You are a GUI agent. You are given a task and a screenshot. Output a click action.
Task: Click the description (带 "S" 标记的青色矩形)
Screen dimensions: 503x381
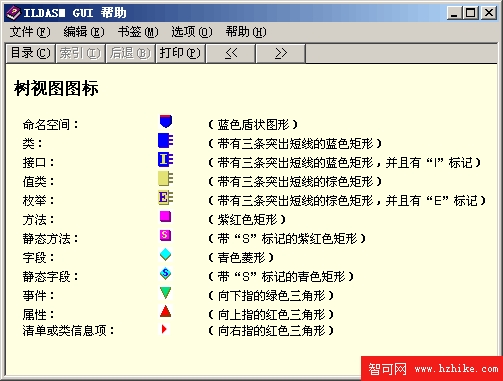point(281,277)
